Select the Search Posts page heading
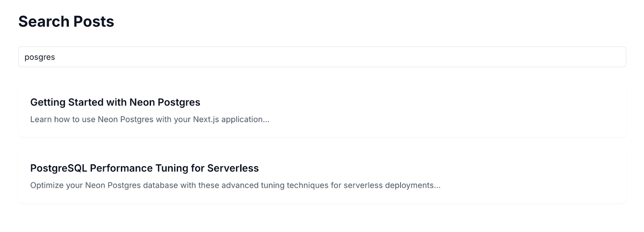644x232 pixels. click(x=66, y=21)
